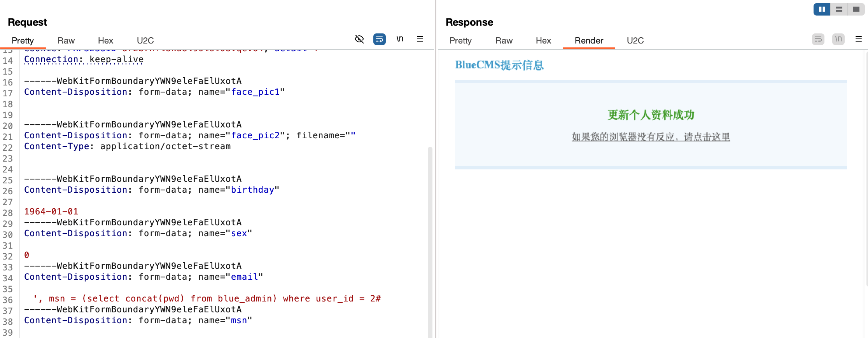Click the face_pic2 filename line
868x338 pixels.
[190, 135]
